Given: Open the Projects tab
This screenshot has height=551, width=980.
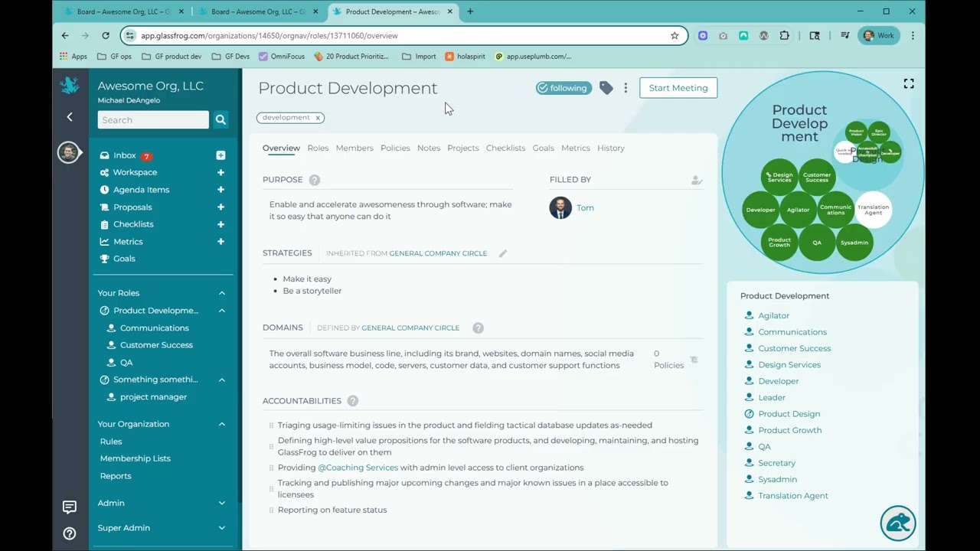Looking at the screenshot, I should tap(463, 148).
